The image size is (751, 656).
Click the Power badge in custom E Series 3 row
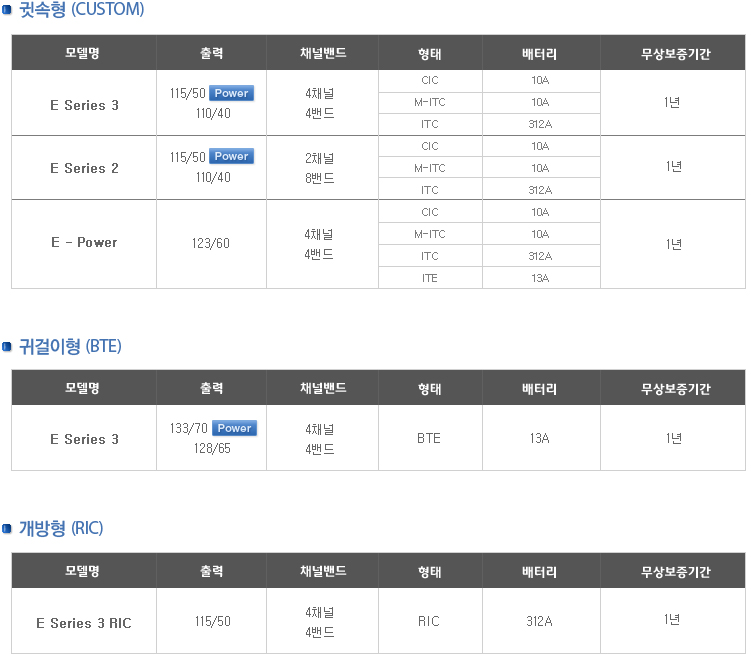pos(231,93)
